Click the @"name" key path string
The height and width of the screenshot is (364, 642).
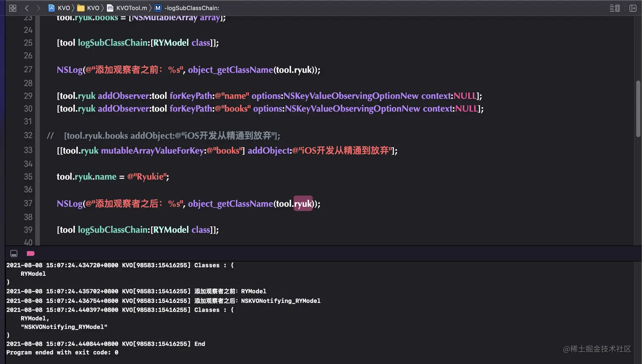pyautogui.click(x=232, y=96)
